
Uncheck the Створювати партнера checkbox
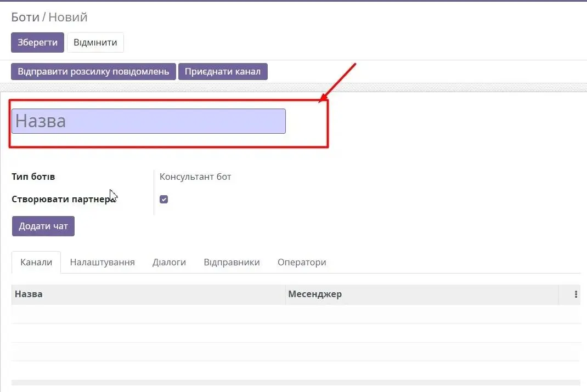coord(163,199)
